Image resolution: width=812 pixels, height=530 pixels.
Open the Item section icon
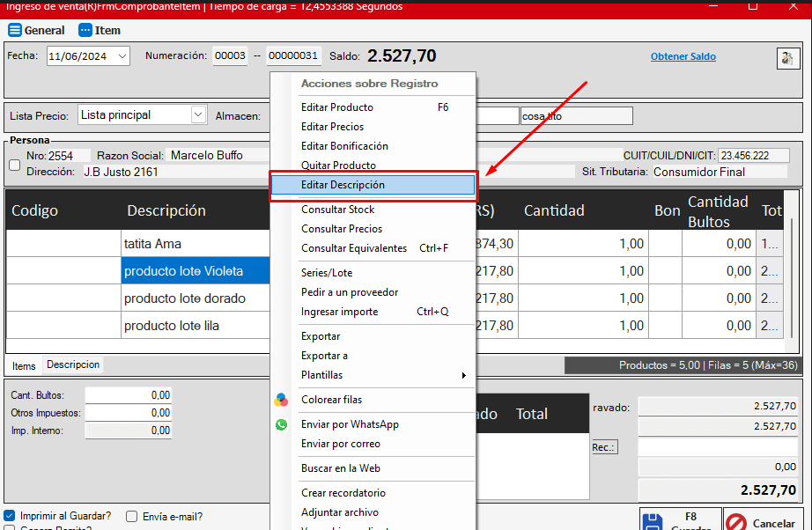pos(85,30)
